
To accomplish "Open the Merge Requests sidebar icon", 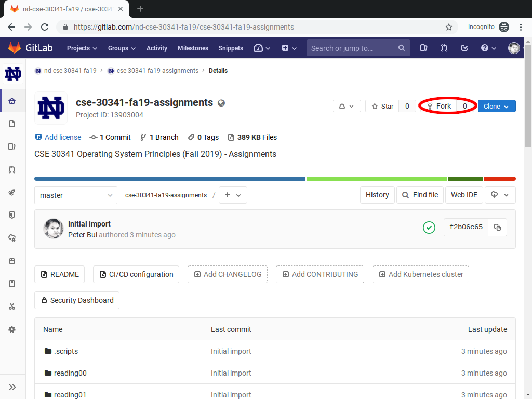I will (12, 169).
